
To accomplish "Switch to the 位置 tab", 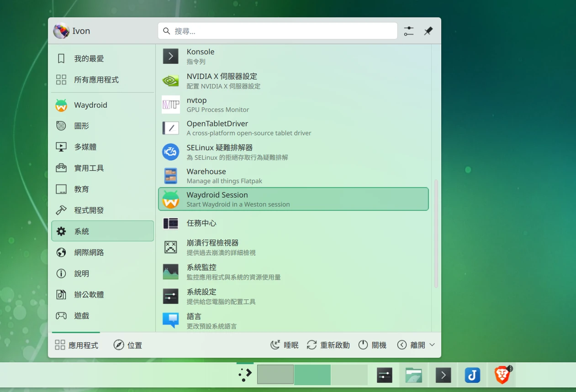I will tap(128, 345).
